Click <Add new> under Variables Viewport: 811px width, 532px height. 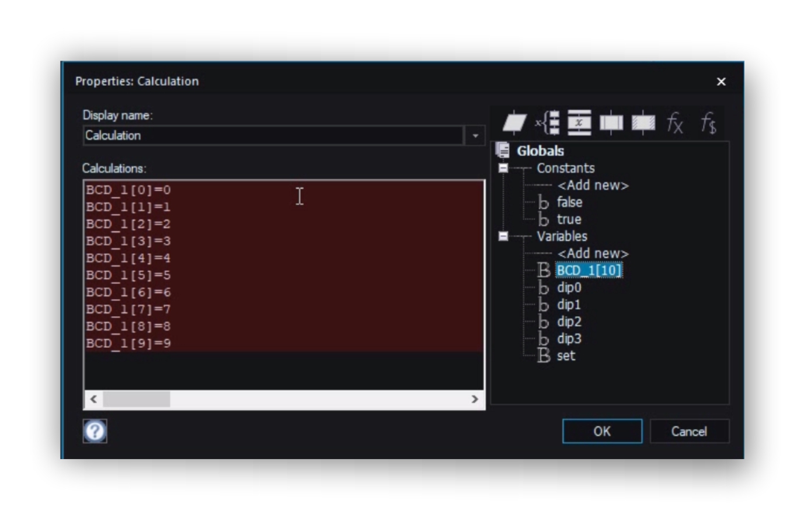593,254
